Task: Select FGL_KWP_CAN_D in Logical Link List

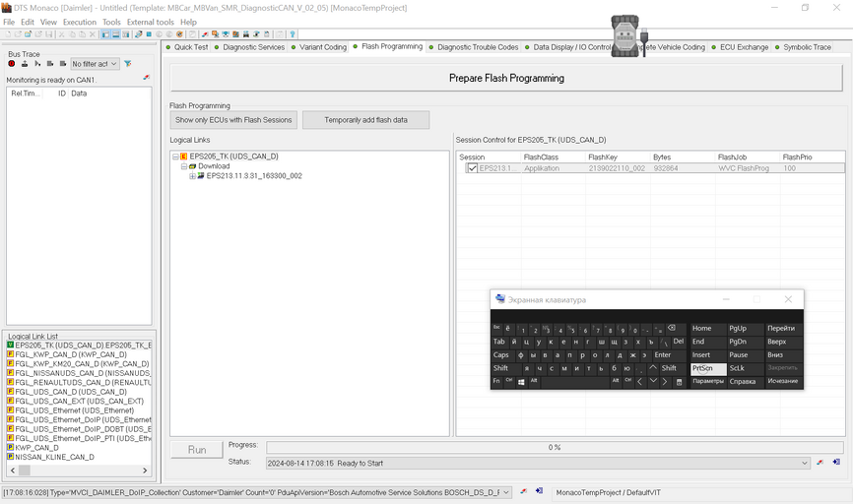Action: point(71,354)
